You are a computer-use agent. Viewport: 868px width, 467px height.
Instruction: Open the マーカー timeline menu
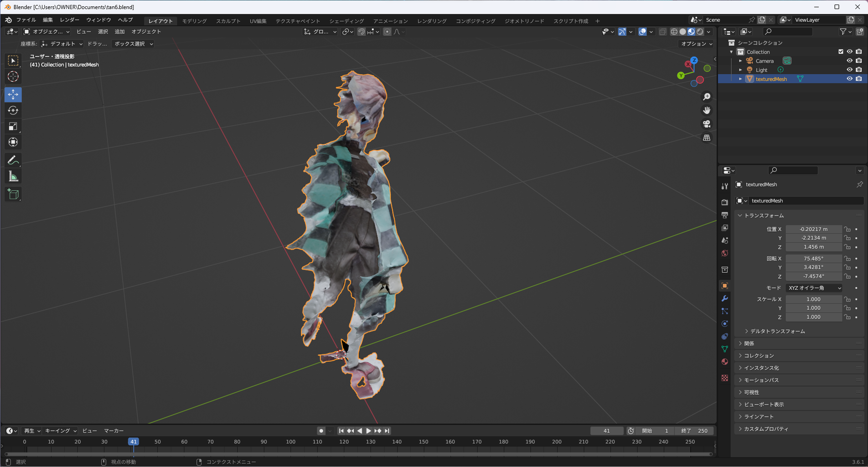pyautogui.click(x=114, y=431)
